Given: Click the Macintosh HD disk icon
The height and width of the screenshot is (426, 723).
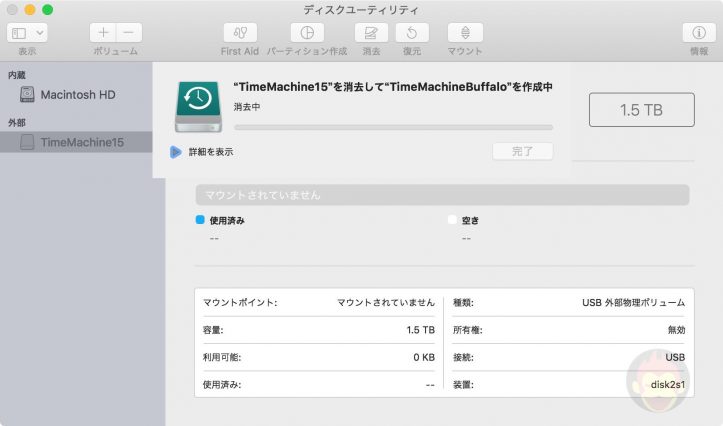Looking at the screenshot, I should tap(27, 95).
